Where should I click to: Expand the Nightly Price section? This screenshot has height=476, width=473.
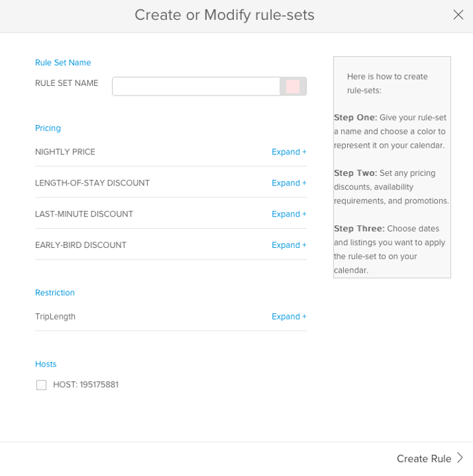(289, 152)
